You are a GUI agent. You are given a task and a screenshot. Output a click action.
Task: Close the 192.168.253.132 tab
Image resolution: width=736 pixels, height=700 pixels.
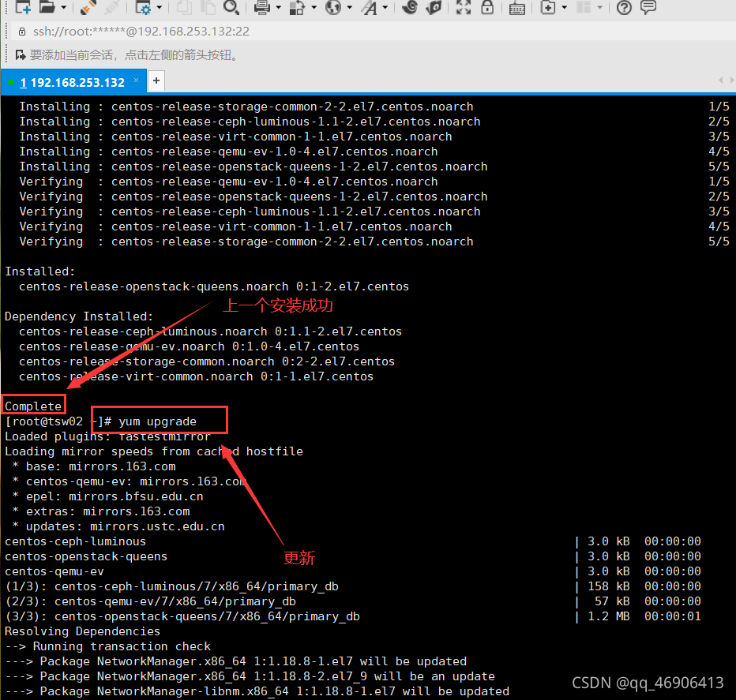(x=136, y=80)
